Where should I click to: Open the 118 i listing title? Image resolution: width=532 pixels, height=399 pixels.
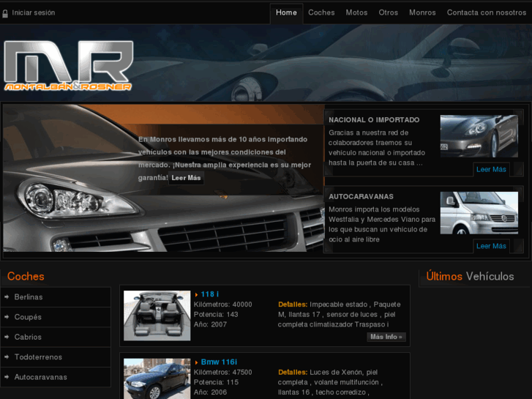tap(210, 294)
